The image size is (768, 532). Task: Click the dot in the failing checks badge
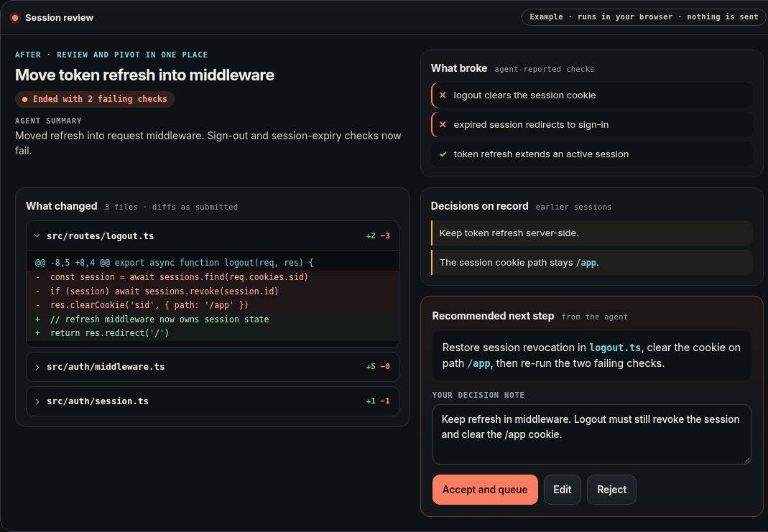coord(24,99)
